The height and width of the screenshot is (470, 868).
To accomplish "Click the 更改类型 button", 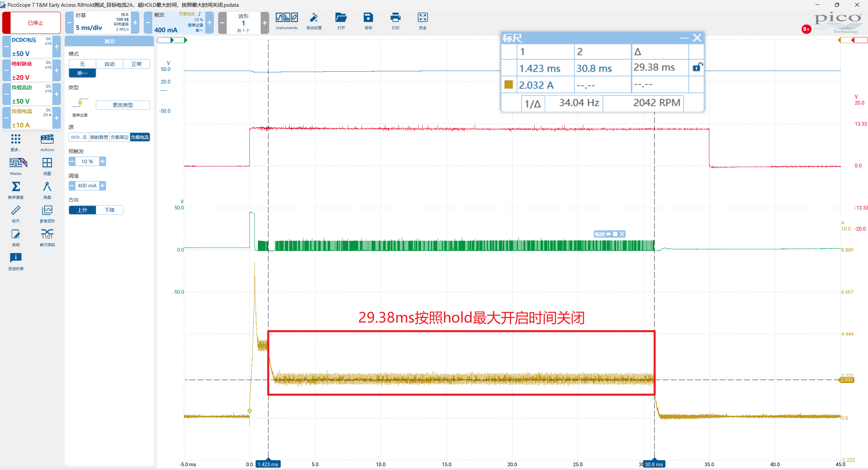I will [x=123, y=105].
